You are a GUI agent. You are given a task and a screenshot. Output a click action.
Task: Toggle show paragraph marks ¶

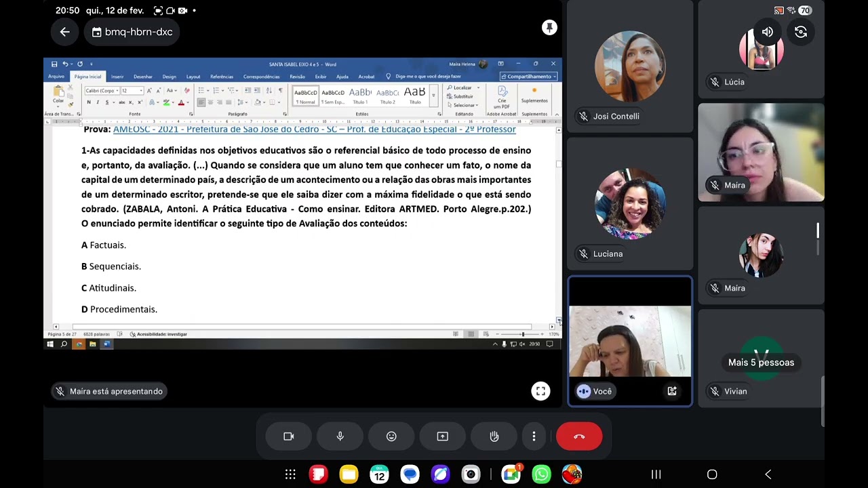[280, 90]
